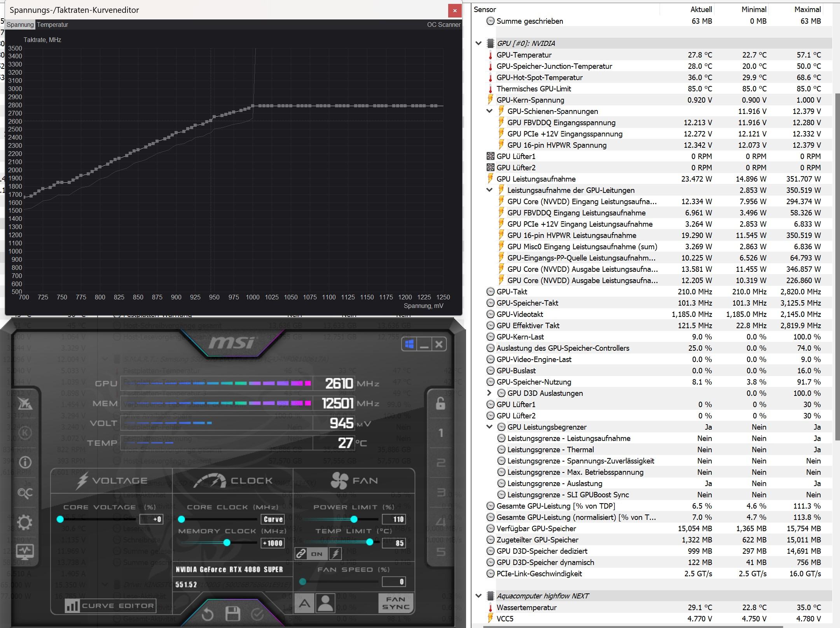Click the Curve Editor button

tap(111, 606)
